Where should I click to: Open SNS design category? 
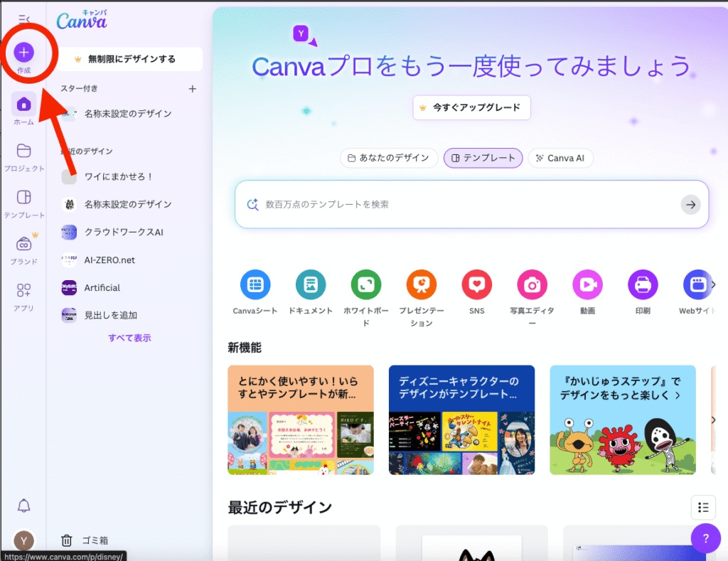477,292
